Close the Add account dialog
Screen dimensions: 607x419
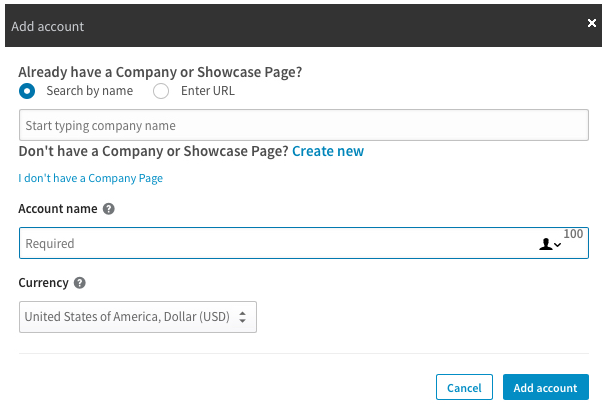(x=592, y=23)
